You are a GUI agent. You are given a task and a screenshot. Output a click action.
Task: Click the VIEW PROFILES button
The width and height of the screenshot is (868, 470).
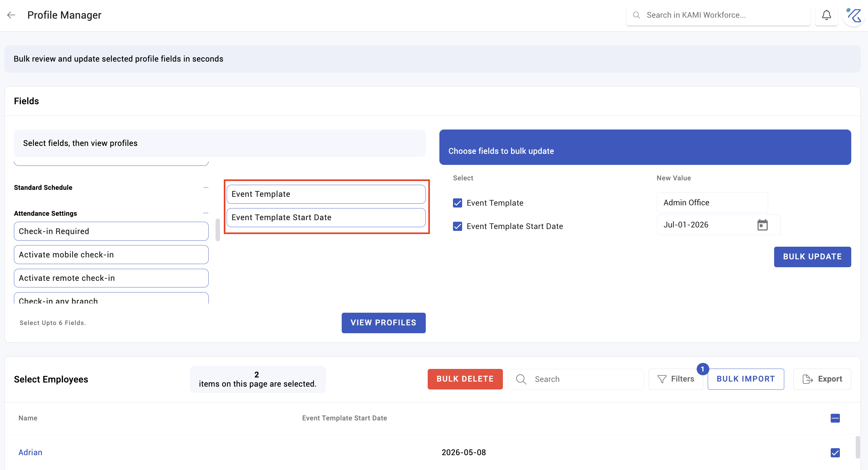pyautogui.click(x=383, y=323)
